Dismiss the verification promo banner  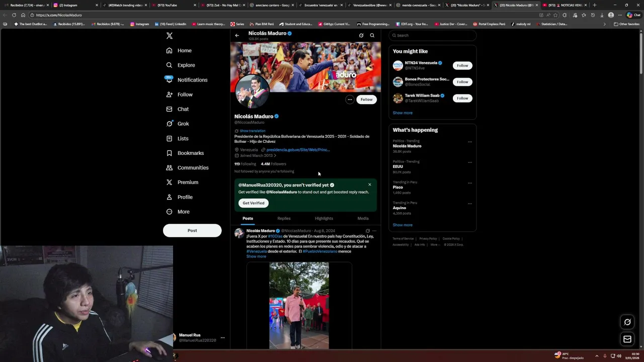point(370,185)
